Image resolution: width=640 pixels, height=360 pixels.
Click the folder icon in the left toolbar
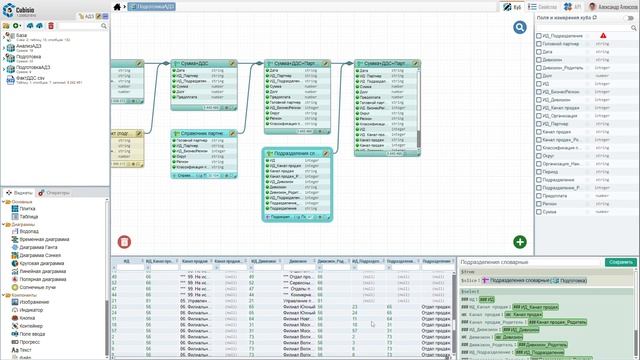tap(6, 26)
